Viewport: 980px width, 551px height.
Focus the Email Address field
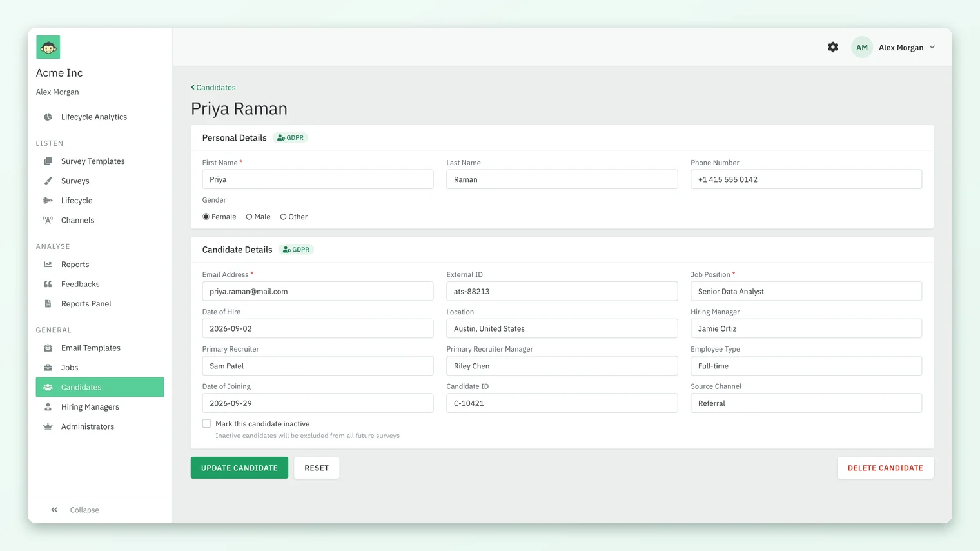[x=318, y=291]
